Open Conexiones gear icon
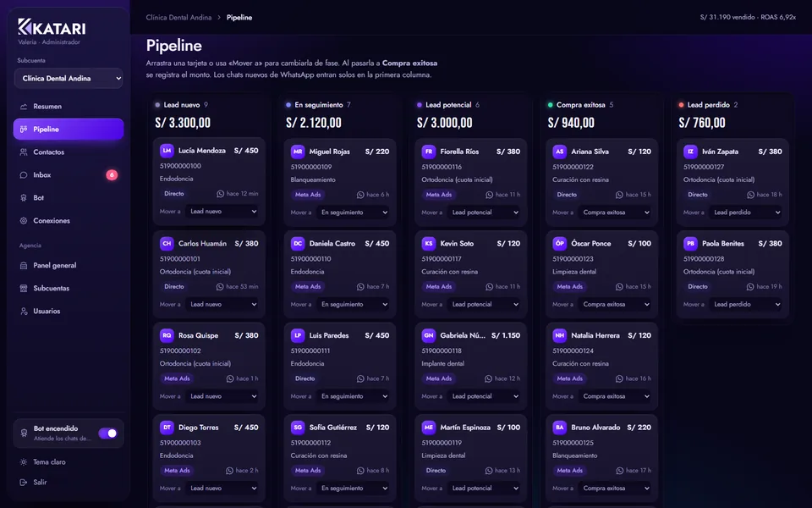Viewport: 812px width, 508px height. 24,220
